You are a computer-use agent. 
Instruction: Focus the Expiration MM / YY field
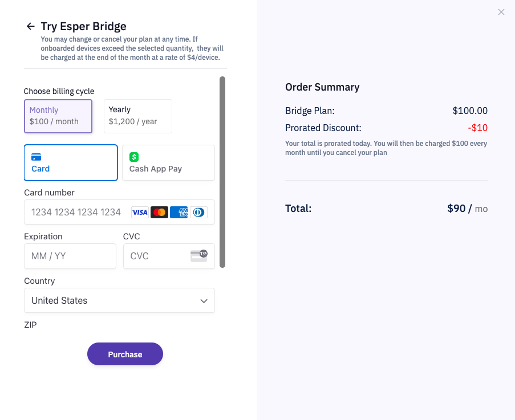[x=70, y=256]
